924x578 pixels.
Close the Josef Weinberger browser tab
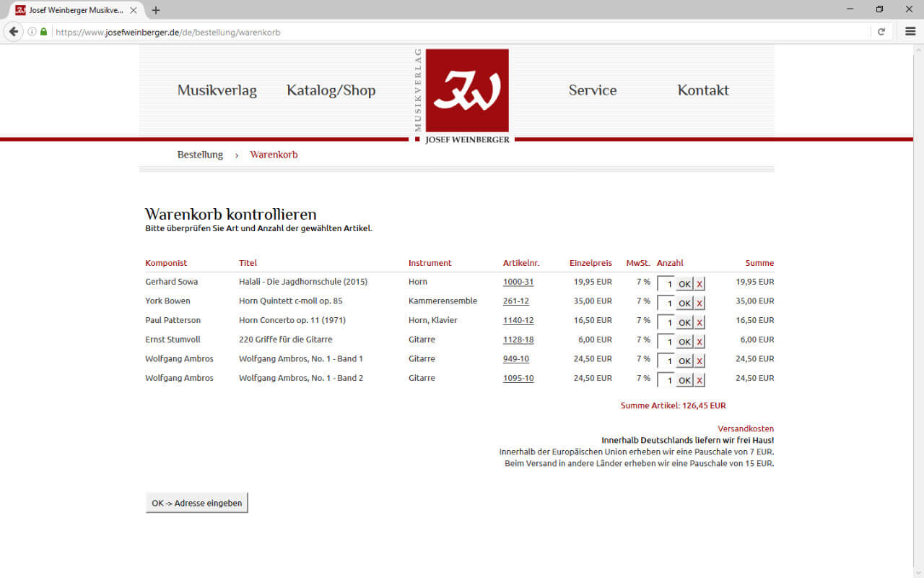(x=134, y=10)
